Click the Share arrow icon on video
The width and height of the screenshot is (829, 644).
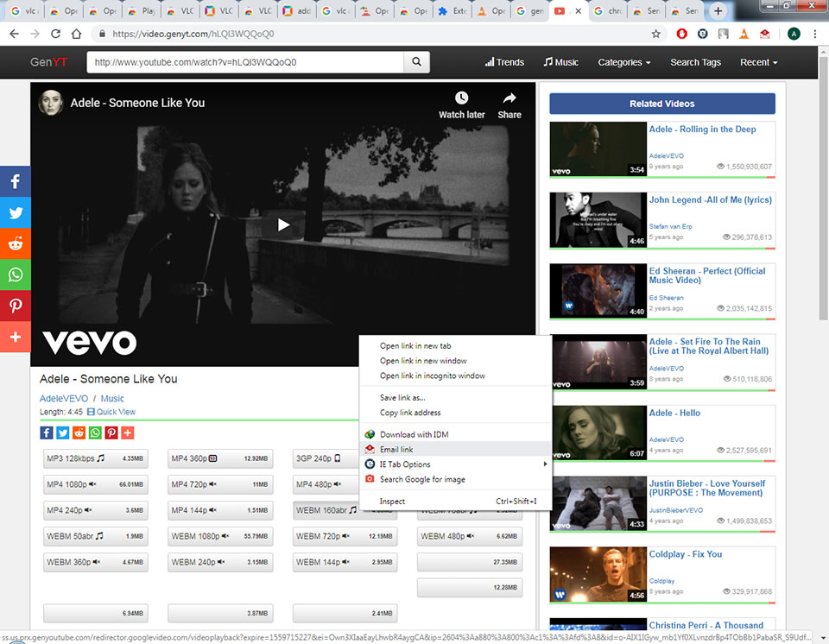[x=509, y=98]
